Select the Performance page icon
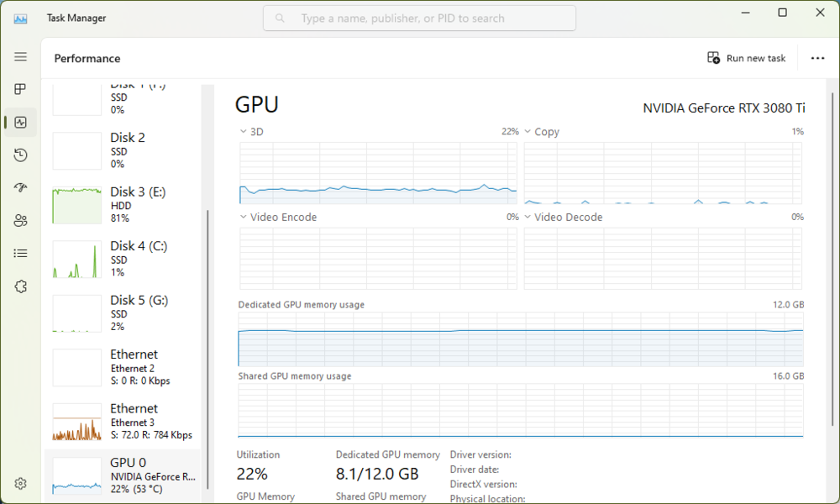840x504 pixels. pyautogui.click(x=20, y=123)
